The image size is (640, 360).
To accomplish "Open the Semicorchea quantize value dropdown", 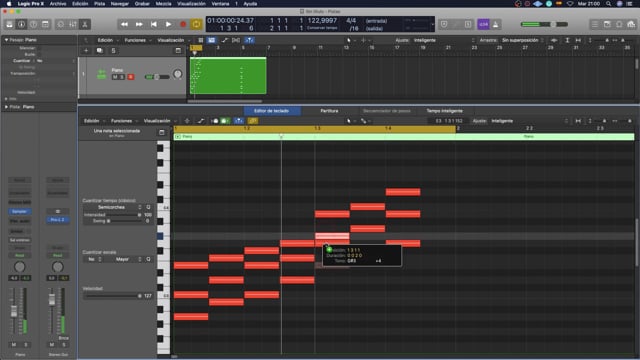I will [113, 207].
